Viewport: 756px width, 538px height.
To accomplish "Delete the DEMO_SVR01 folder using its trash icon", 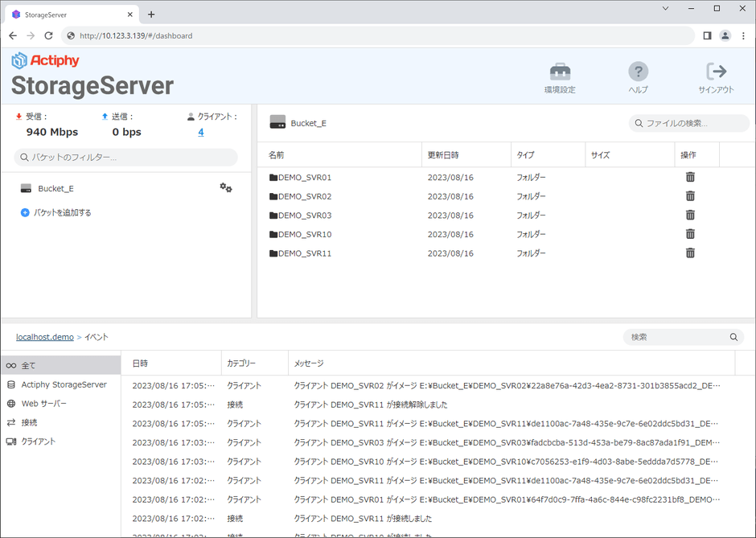I will tap(690, 177).
